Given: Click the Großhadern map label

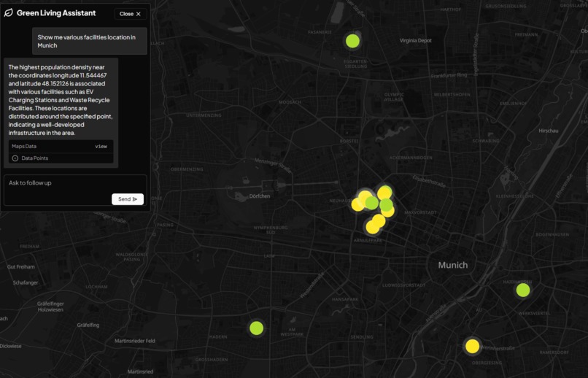Looking at the screenshot, I should pyautogui.click(x=212, y=360).
